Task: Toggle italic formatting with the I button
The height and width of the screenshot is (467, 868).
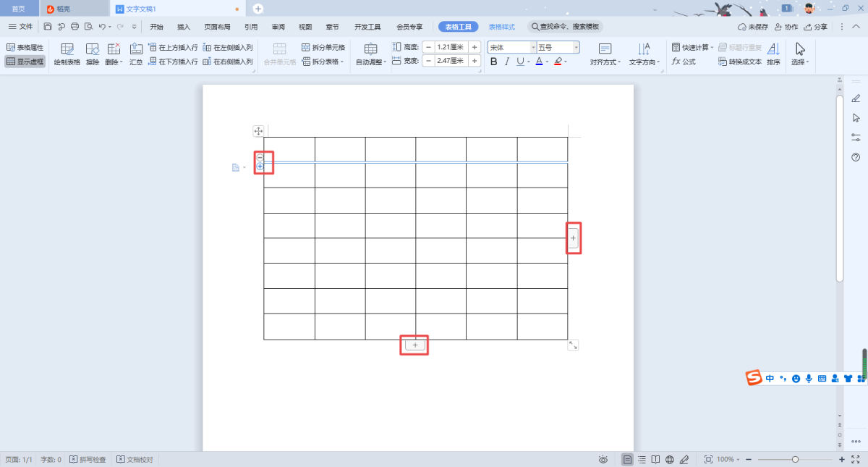Action: (x=507, y=62)
